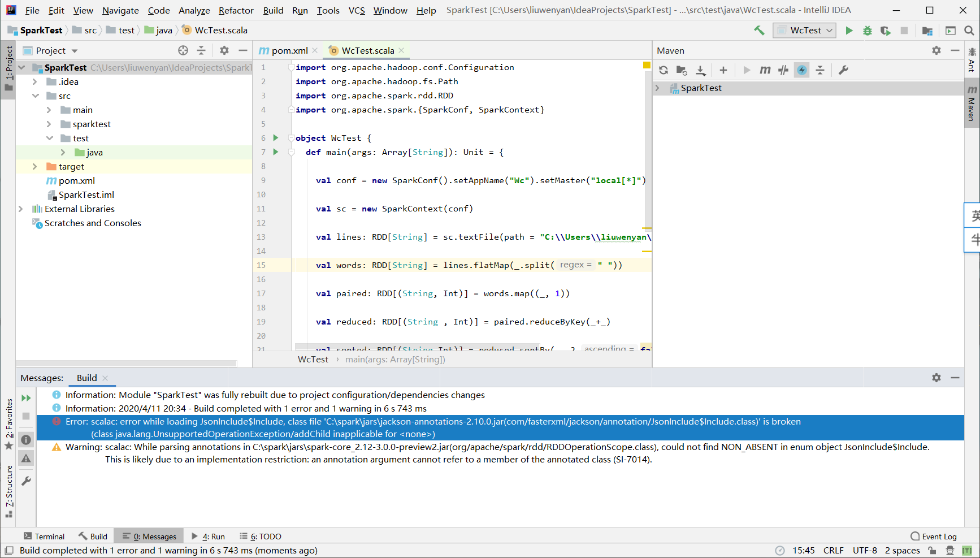Open the Refactor menu
Image resolution: width=980 pixels, height=558 pixels.
click(x=236, y=10)
